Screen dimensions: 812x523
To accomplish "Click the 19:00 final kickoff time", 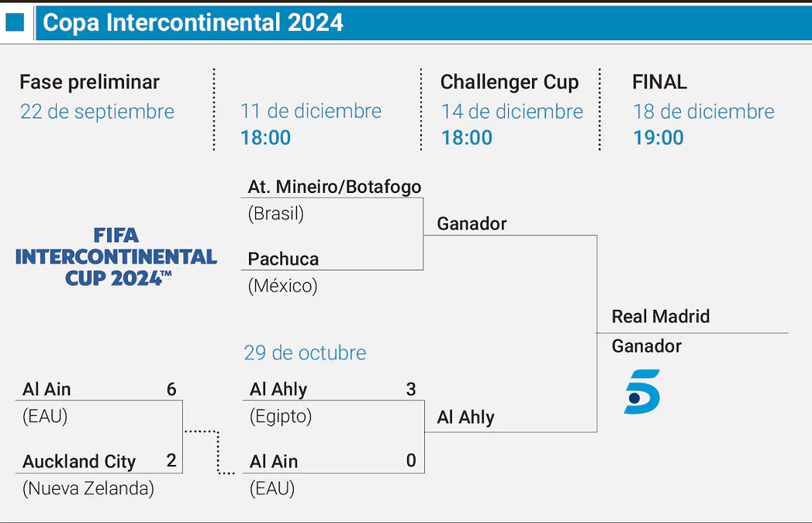I will point(658,138).
